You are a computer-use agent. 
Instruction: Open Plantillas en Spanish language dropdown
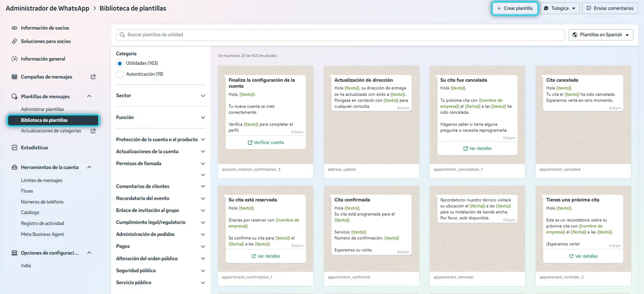(x=601, y=35)
